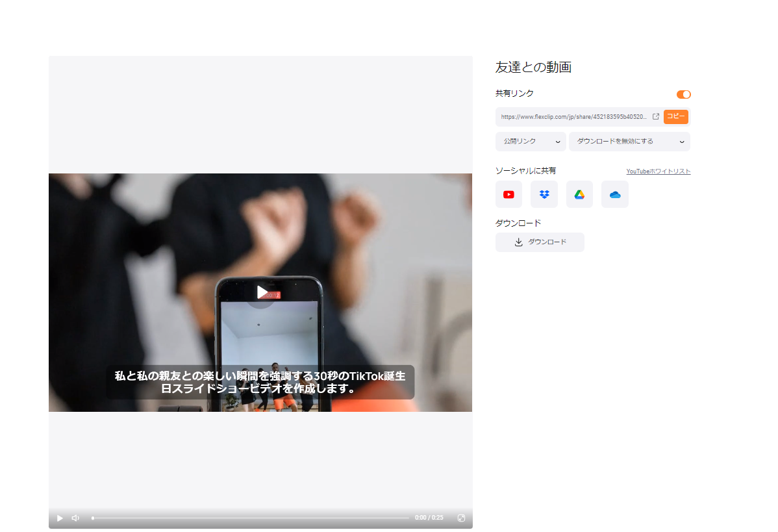Send the video to OneDrive
The width and height of the screenshot is (778, 532).
coord(615,194)
